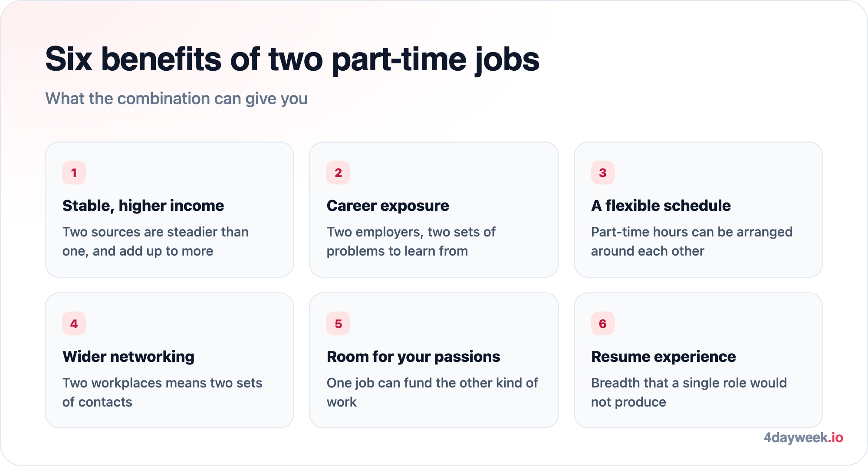Click the number 3 badge
This screenshot has height=466, width=868.
(x=603, y=173)
